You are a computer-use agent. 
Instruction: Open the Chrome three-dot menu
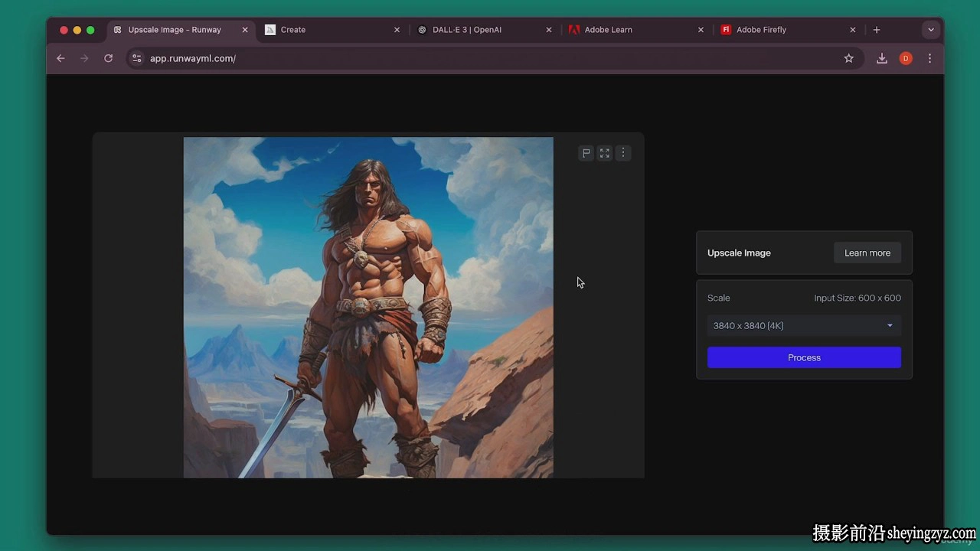tap(929, 58)
